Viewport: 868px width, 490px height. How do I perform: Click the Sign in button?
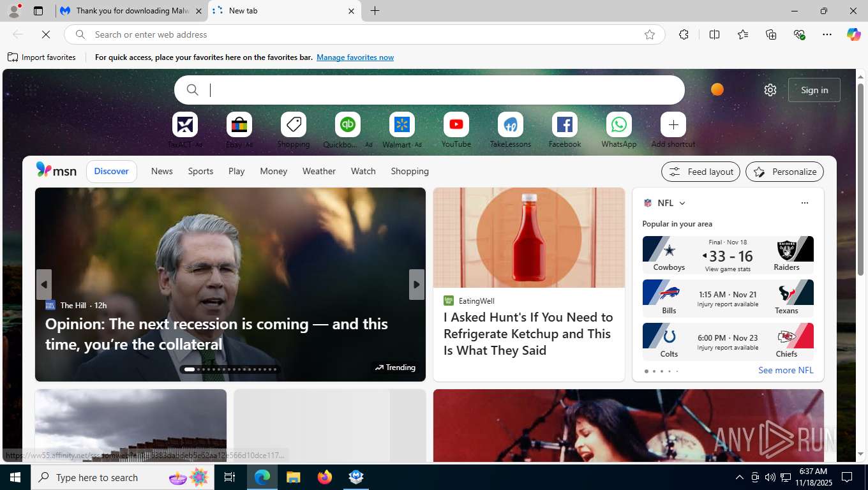click(x=814, y=90)
